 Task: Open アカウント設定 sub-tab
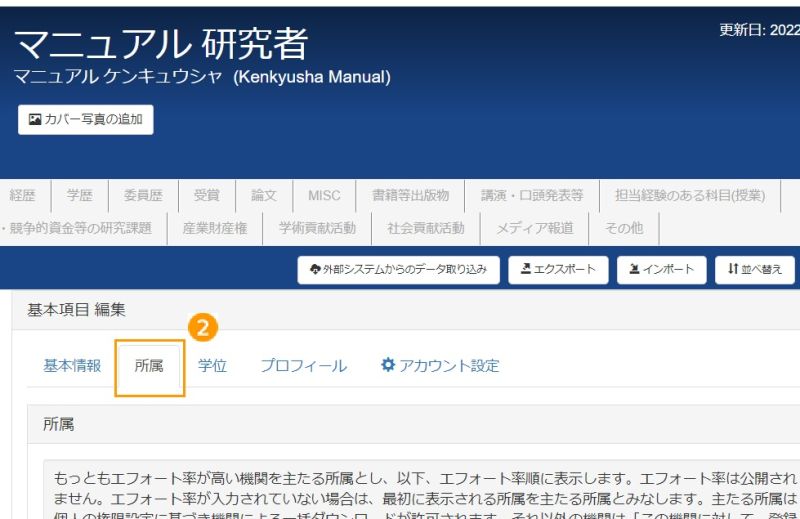[440, 366]
